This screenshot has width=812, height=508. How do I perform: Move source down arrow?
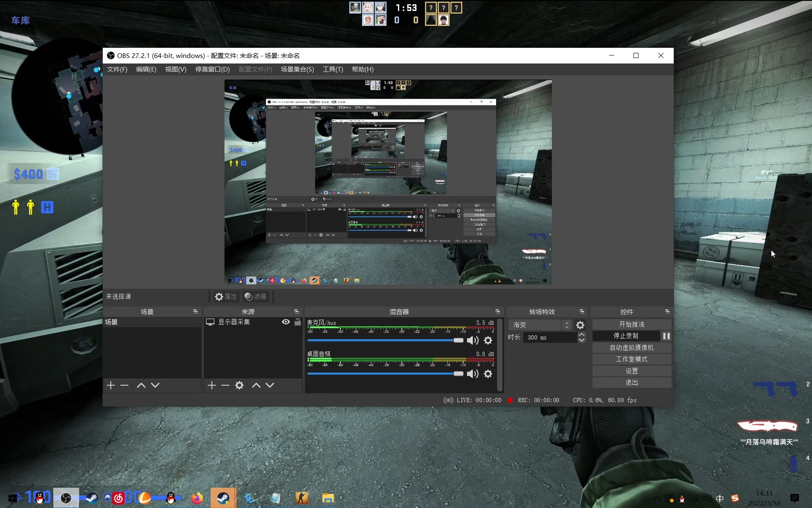270,385
